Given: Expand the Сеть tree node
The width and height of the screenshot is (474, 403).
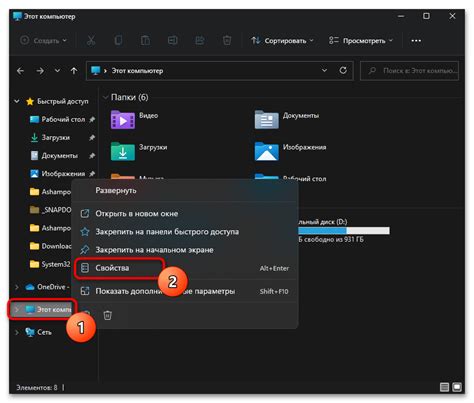Looking at the screenshot, I should click(x=17, y=332).
